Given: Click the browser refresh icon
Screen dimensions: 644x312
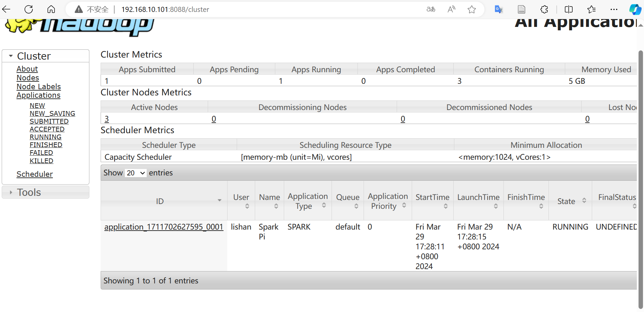Looking at the screenshot, I should point(29,9).
